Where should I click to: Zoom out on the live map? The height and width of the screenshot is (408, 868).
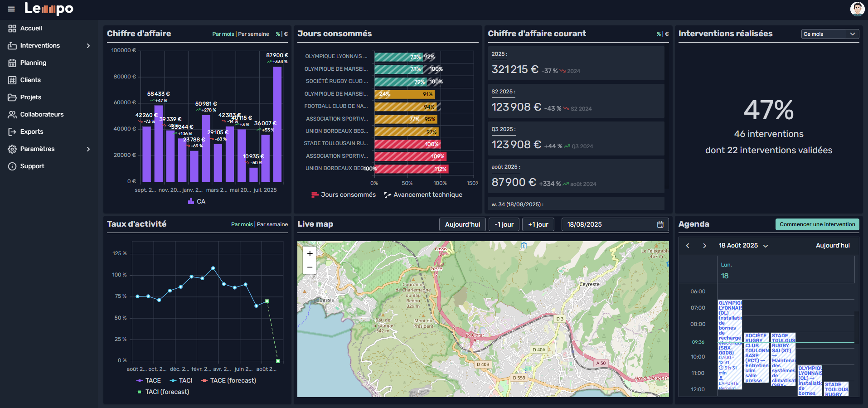(x=310, y=267)
